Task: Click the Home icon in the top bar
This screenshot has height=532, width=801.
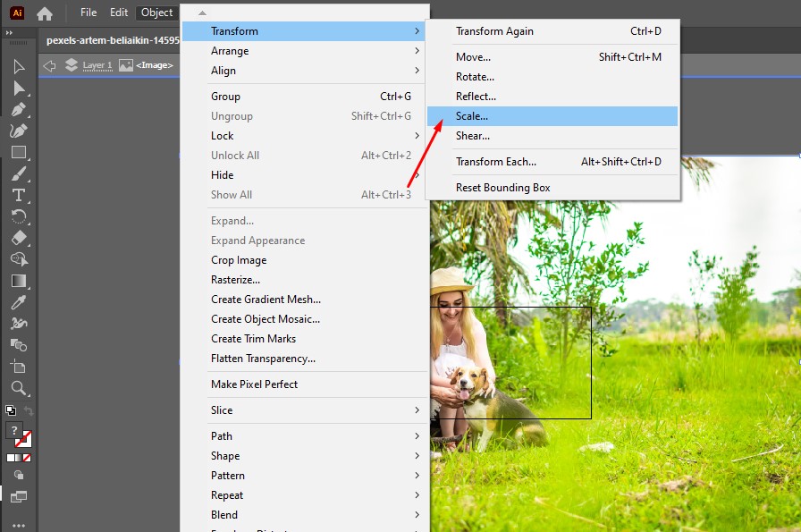Action: coord(43,13)
